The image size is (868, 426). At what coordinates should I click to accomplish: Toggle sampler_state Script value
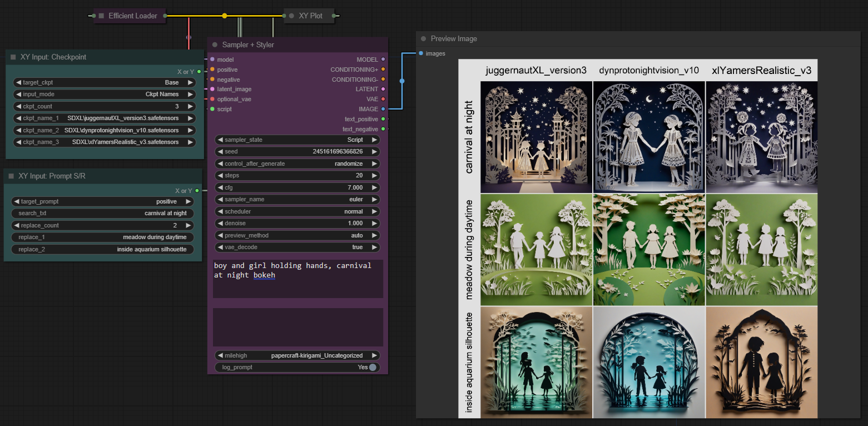coord(297,140)
